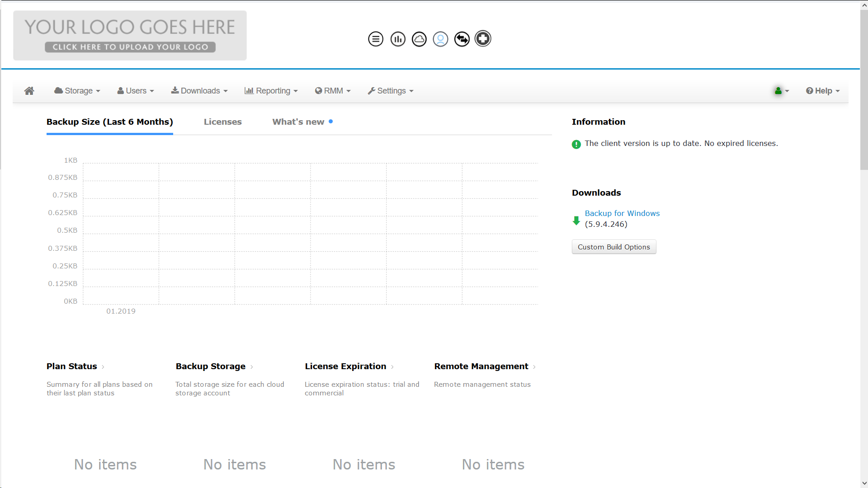Expand the Settings dropdown menu
The height and width of the screenshot is (488, 868).
pos(391,91)
